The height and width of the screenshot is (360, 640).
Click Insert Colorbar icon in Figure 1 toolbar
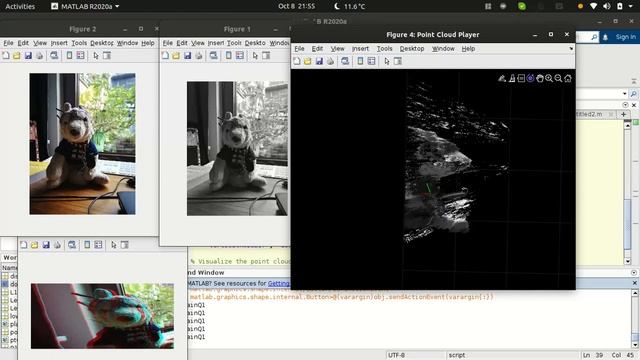coord(229,56)
